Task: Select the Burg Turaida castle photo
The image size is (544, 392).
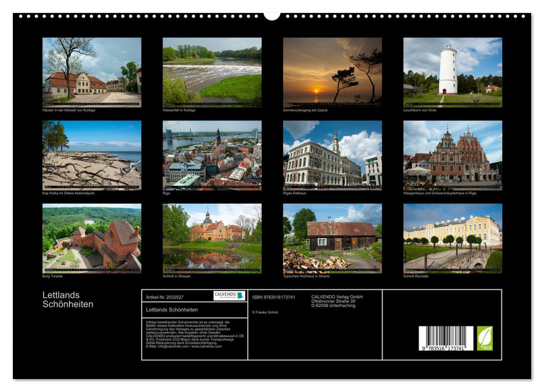Action: (x=92, y=240)
